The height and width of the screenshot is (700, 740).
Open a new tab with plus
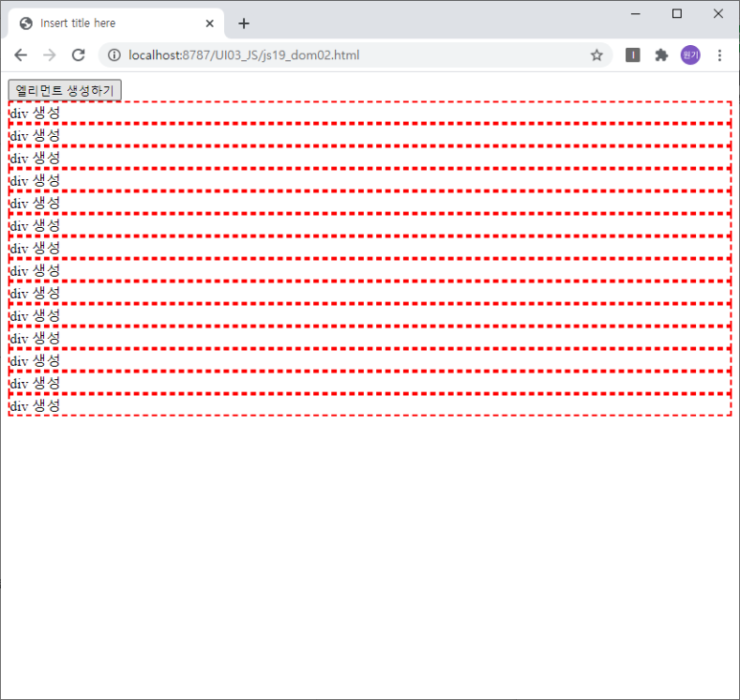243,23
